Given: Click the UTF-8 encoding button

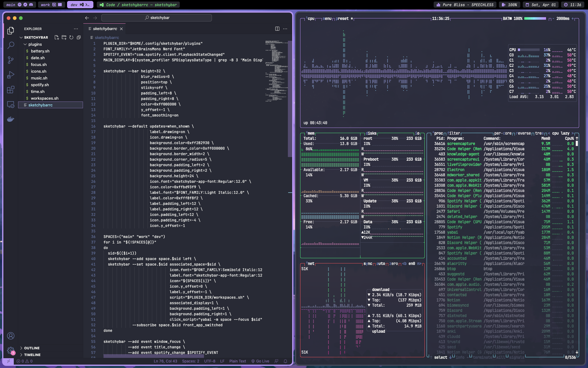Looking at the screenshot, I should [210, 361].
